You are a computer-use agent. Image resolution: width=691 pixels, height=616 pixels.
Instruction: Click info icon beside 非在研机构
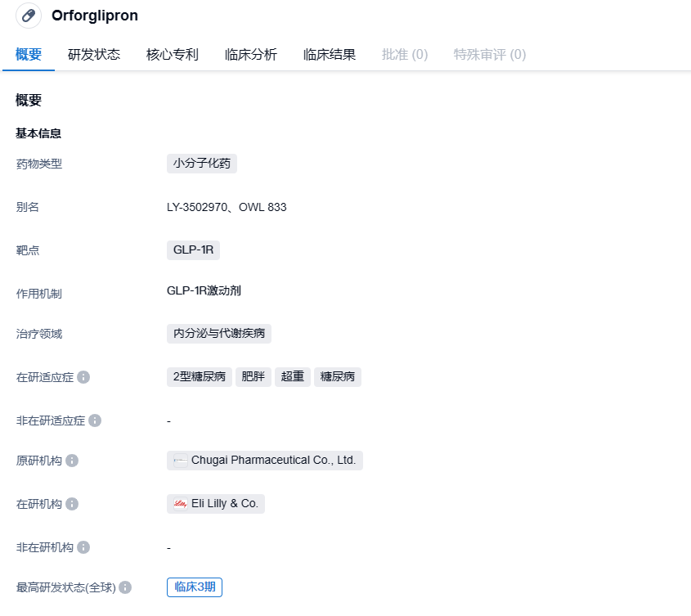point(83,547)
